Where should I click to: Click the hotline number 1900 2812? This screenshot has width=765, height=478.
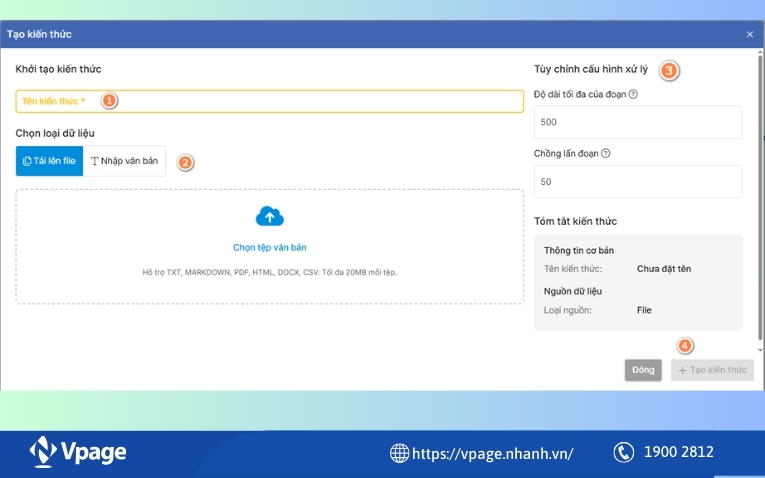(x=679, y=452)
